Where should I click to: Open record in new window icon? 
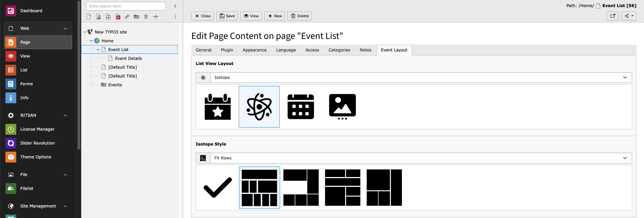click(x=613, y=16)
